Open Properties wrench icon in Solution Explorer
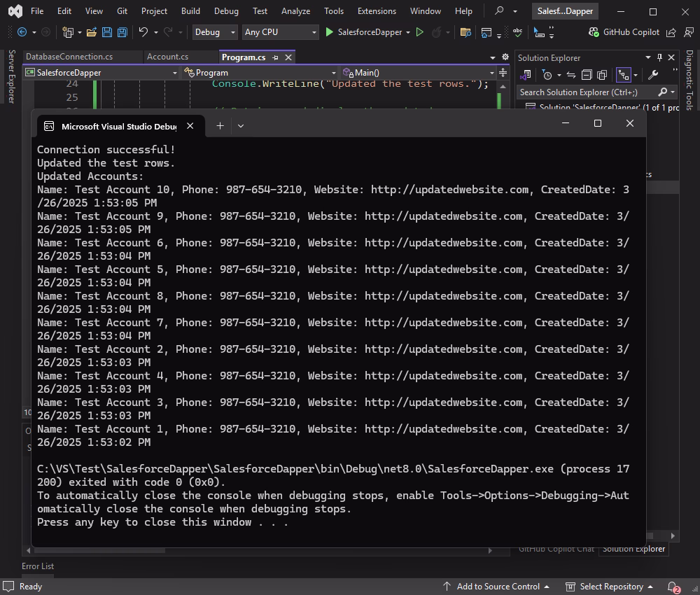The image size is (700, 595). pyautogui.click(x=653, y=75)
